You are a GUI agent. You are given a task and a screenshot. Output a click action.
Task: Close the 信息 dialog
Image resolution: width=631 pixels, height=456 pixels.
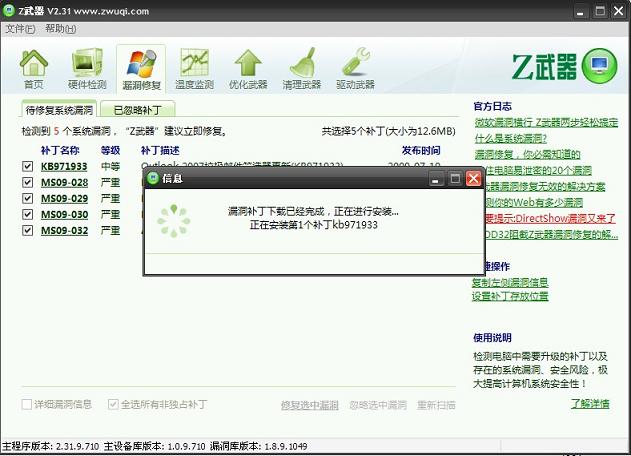coord(474,178)
